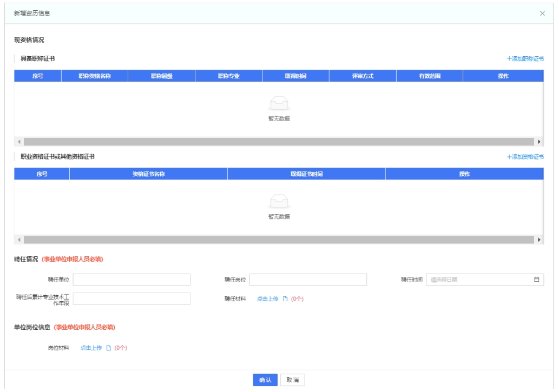
Task: Open the 聘任时间 date picker
Action: [x=479, y=280]
